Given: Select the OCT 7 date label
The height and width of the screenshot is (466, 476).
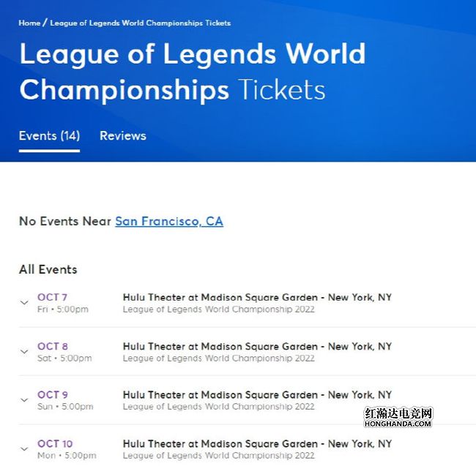Looking at the screenshot, I should (52, 297).
